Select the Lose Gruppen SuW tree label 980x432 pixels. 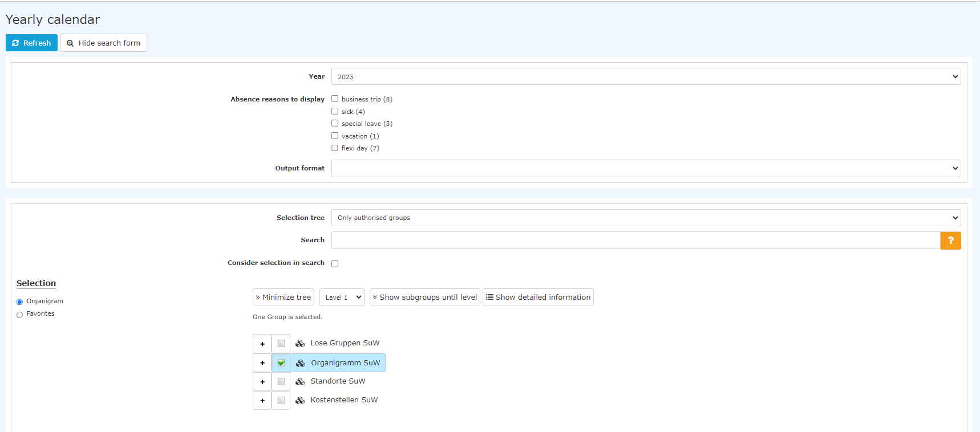coord(345,343)
